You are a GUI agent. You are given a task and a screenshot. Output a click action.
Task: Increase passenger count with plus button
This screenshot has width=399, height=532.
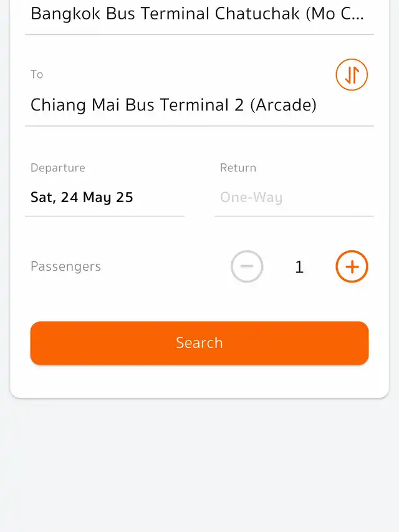point(352,267)
